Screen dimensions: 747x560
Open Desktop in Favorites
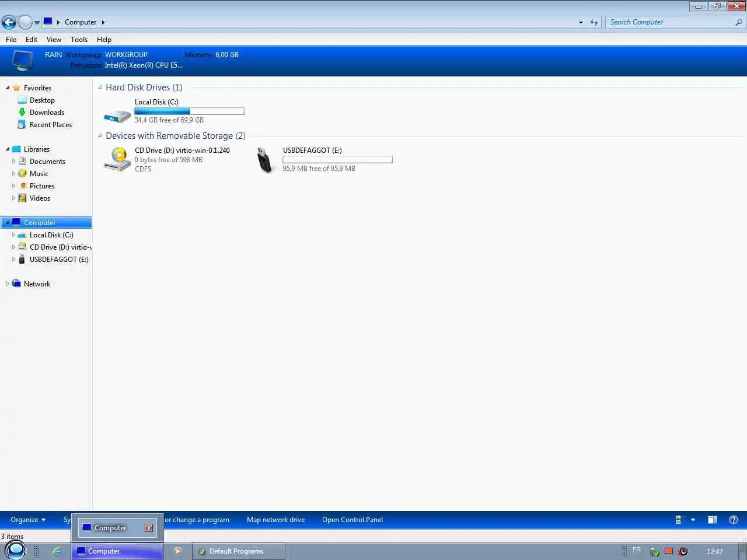[42, 100]
